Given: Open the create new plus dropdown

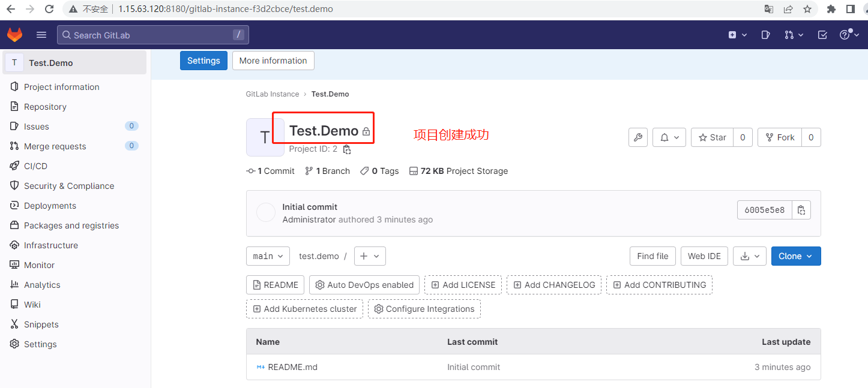Looking at the screenshot, I should coord(738,35).
